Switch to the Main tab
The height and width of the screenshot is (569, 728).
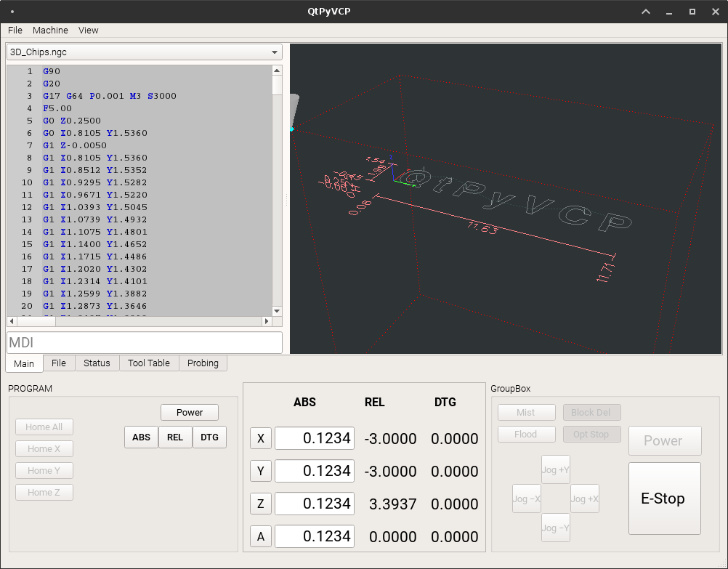click(x=24, y=363)
